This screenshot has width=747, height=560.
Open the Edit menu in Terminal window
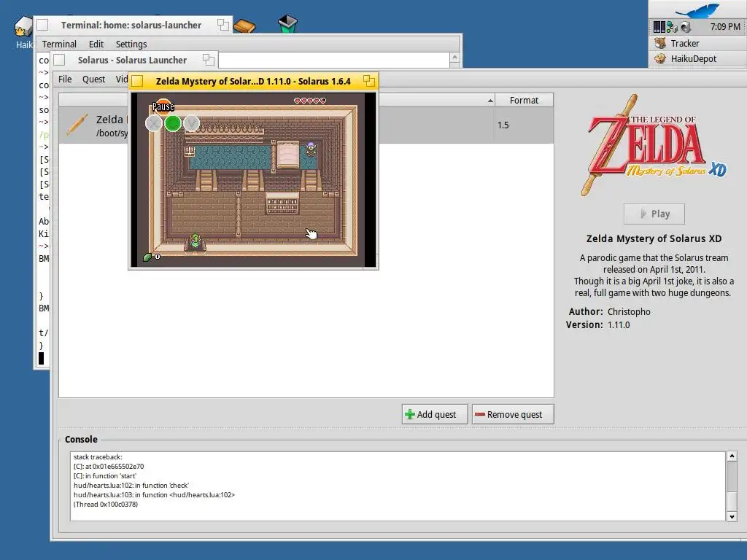pyautogui.click(x=96, y=44)
